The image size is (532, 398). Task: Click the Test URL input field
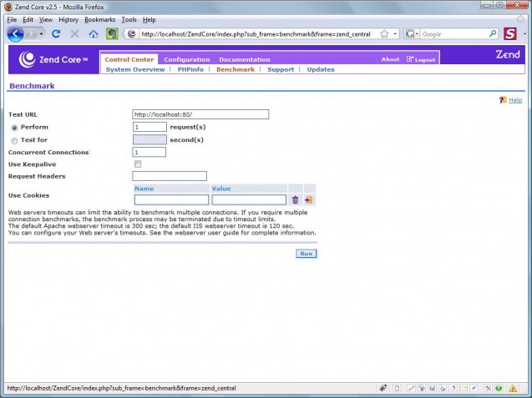[x=200, y=114]
